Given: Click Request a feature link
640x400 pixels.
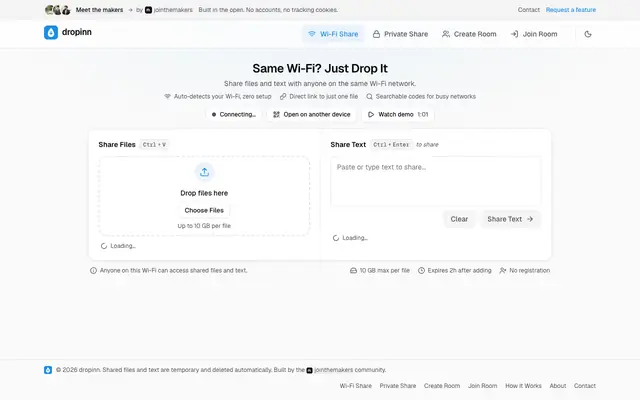Looking at the screenshot, I should [x=571, y=10].
